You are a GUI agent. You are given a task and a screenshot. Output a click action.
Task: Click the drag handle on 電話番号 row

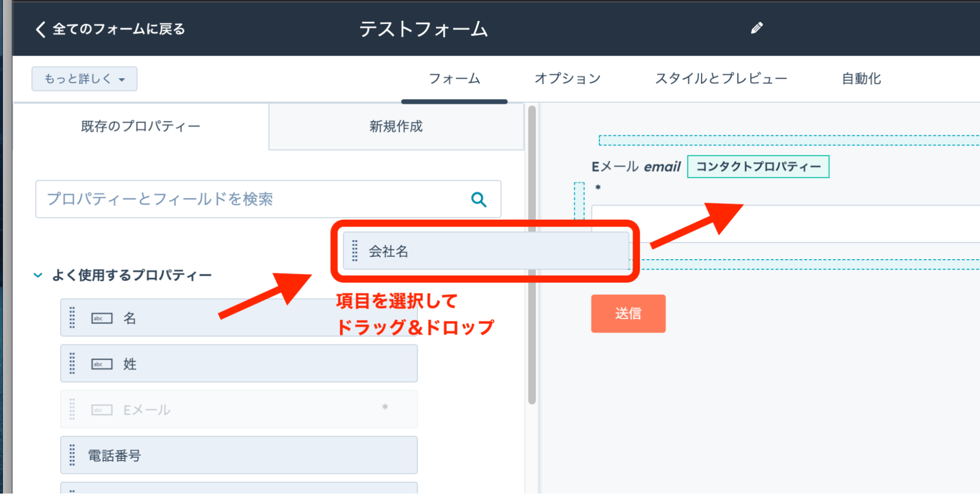(72, 455)
